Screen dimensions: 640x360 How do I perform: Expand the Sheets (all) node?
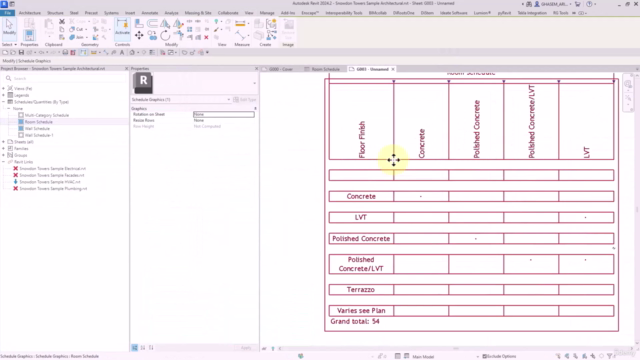tap(4, 142)
